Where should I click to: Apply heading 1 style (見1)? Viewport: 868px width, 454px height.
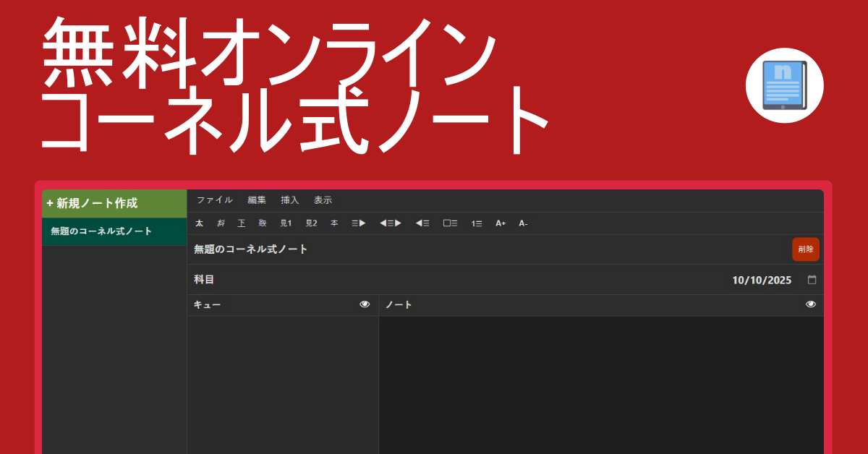coord(286,223)
